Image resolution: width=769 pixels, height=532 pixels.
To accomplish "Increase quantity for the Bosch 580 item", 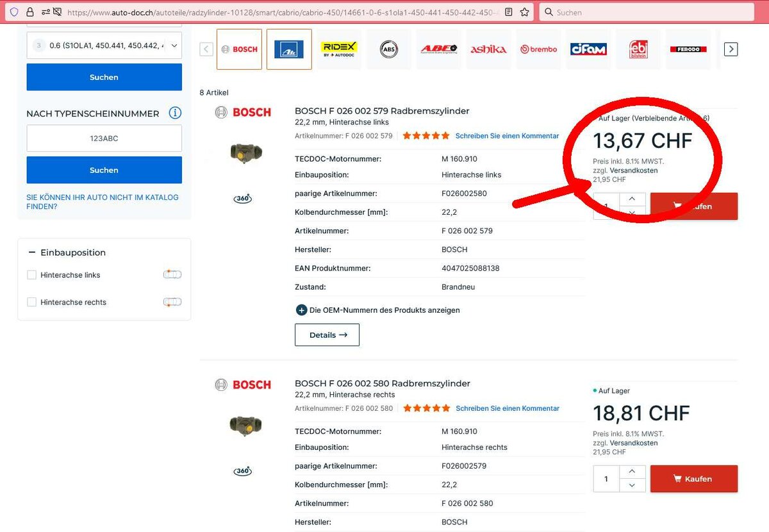I will (632, 472).
